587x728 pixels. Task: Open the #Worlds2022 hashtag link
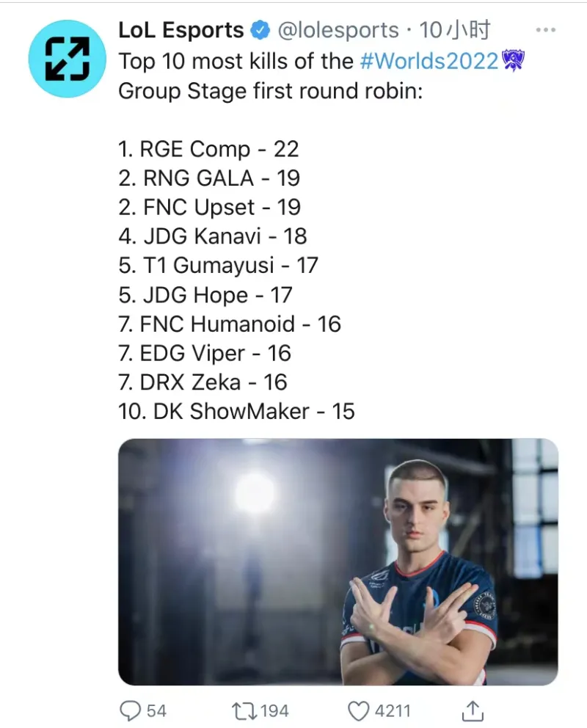[x=429, y=61]
